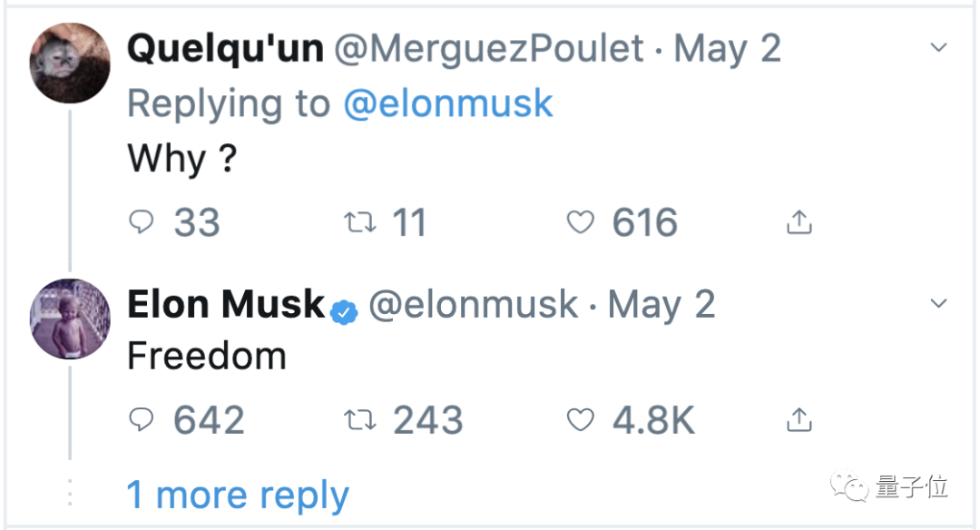Click Elon Musk's profile picture avatar
The width and height of the screenshot is (980, 530).
click(x=70, y=319)
